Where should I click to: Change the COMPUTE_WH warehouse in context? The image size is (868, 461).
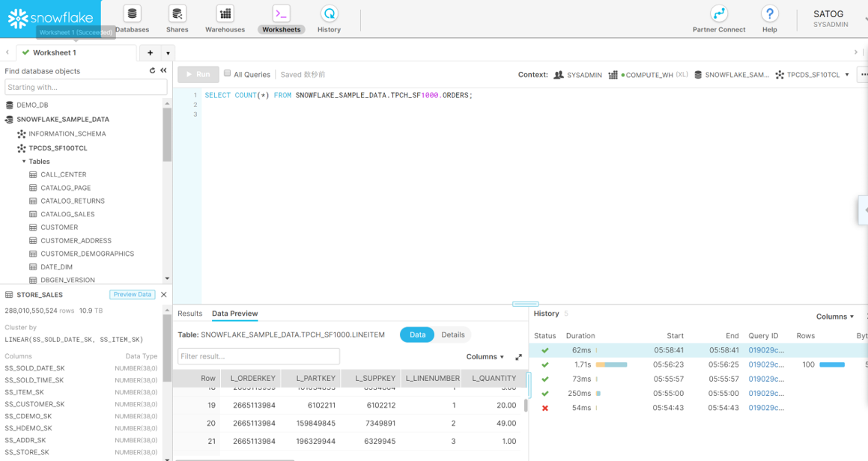coord(649,75)
